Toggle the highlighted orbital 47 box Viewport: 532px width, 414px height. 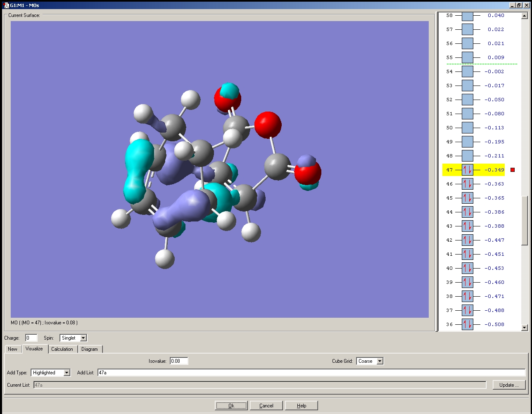coord(467,170)
